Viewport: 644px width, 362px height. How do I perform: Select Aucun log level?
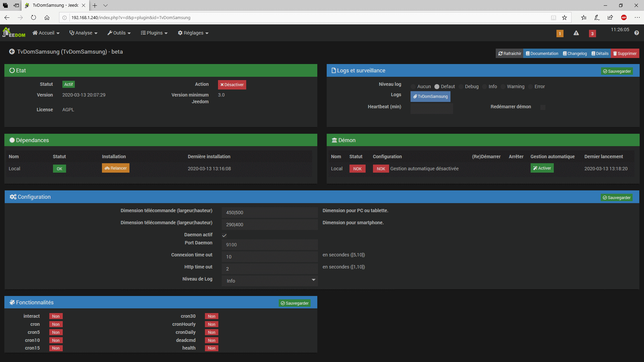click(x=413, y=87)
